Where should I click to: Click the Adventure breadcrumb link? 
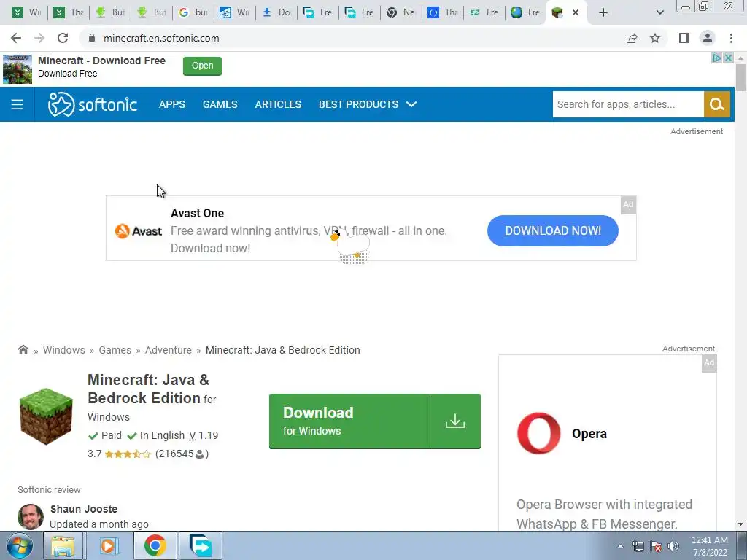point(169,350)
